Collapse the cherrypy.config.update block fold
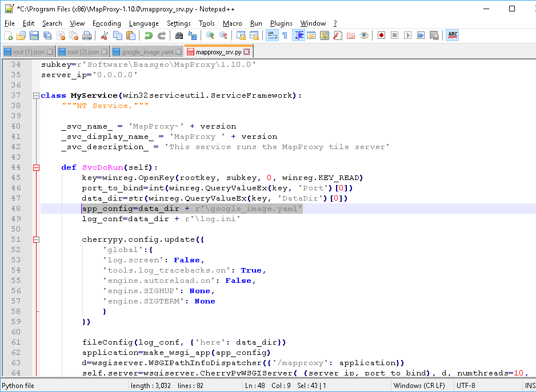 [x=35, y=239]
